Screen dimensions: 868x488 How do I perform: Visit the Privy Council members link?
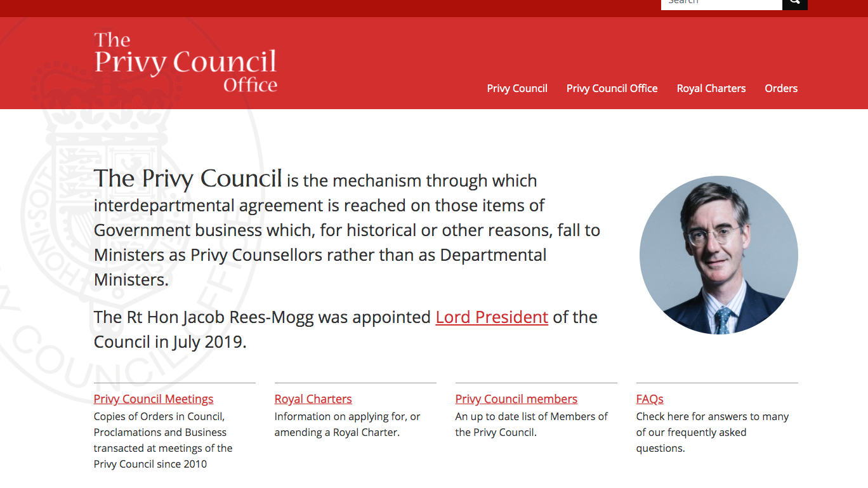click(516, 399)
